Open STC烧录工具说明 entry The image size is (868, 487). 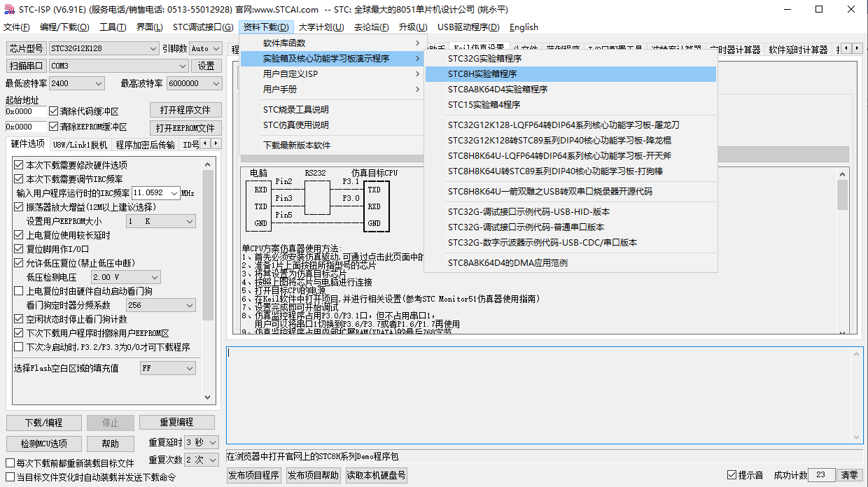[x=332, y=110]
